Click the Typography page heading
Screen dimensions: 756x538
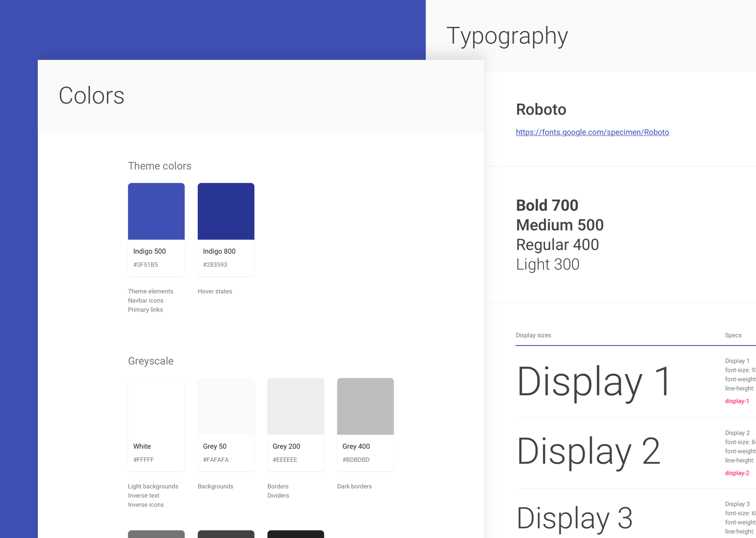coord(507,36)
